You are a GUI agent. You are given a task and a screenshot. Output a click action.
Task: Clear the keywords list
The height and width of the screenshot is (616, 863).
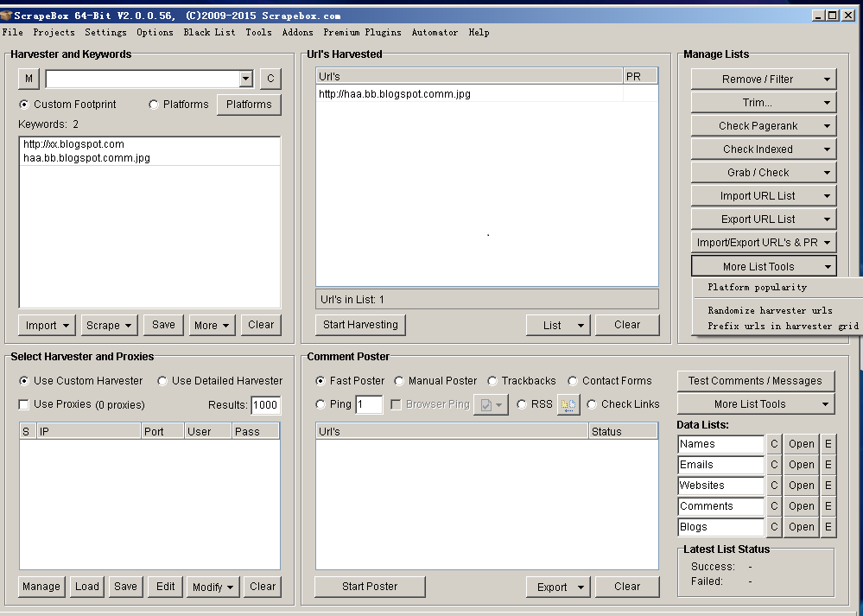(261, 325)
